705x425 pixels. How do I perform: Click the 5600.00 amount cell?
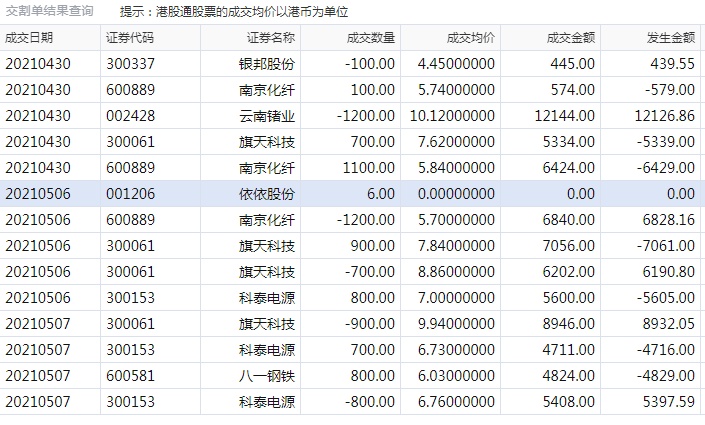[x=569, y=298]
